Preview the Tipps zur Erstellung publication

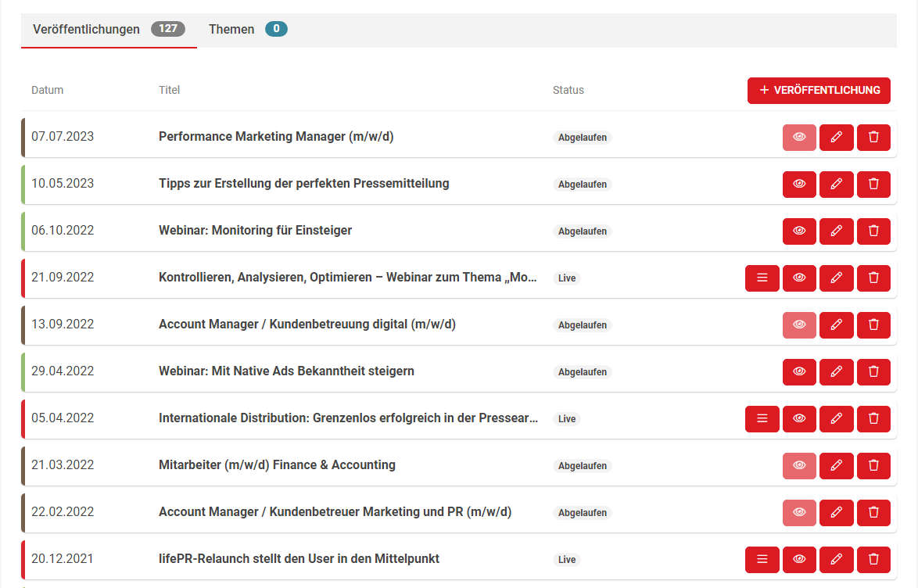click(799, 184)
